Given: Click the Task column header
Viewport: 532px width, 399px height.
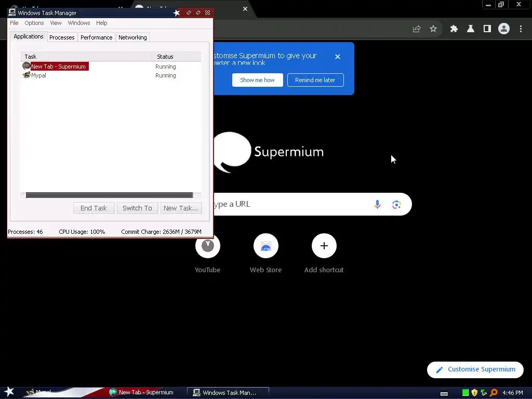Looking at the screenshot, I should click(x=86, y=56).
